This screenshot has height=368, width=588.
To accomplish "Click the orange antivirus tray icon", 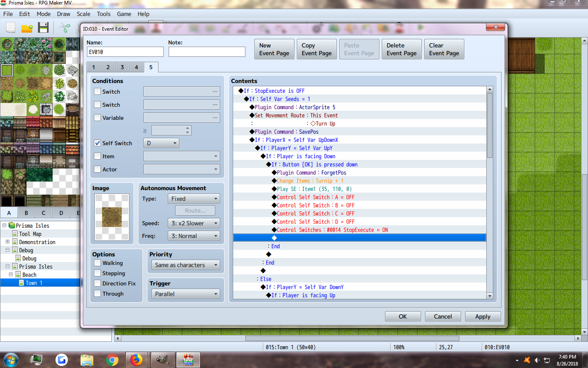I will [x=527, y=360].
